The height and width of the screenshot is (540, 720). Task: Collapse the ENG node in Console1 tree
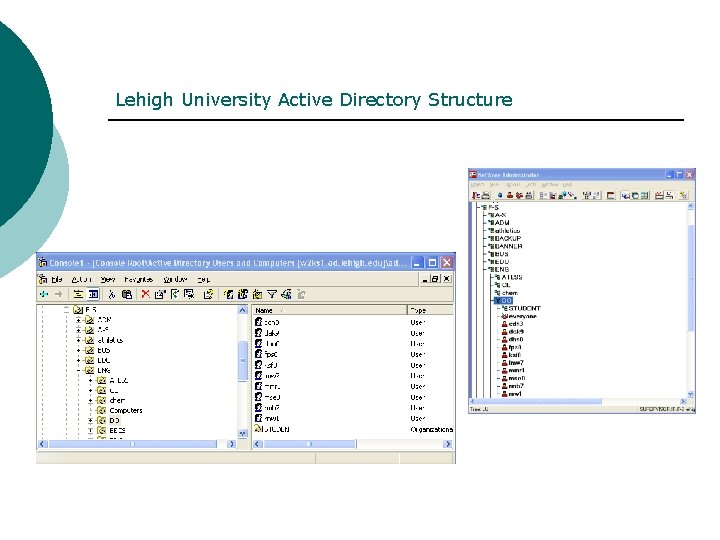pos(79,371)
